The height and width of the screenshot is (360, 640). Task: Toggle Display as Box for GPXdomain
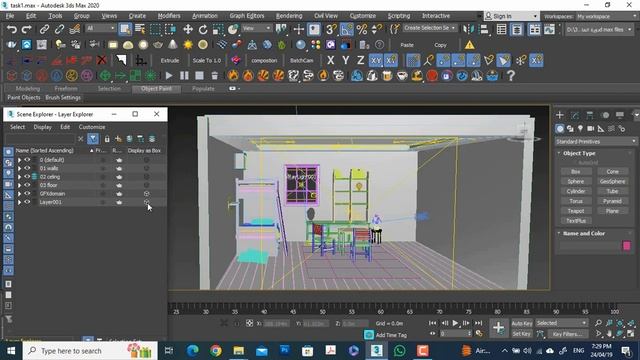pyautogui.click(x=147, y=193)
